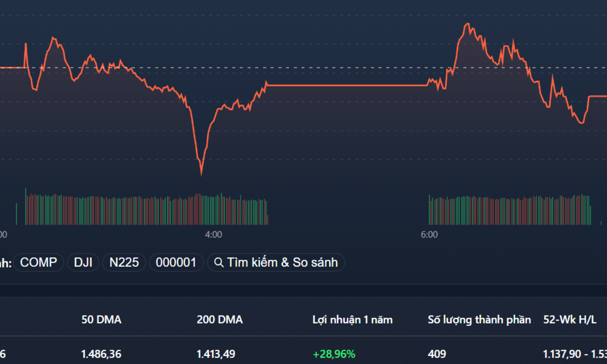This screenshot has width=607, height=364.
Task: Compare with the N225 index
Action: [124, 262]
